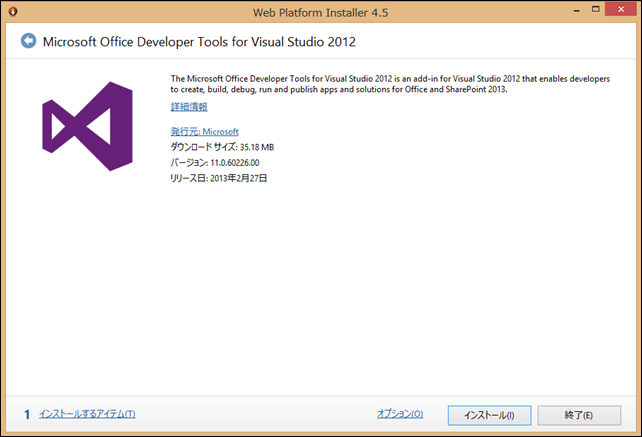Viewport: 642px width, 437px height.
Task: Open the オプション settings link
Action: coord(400,414)
